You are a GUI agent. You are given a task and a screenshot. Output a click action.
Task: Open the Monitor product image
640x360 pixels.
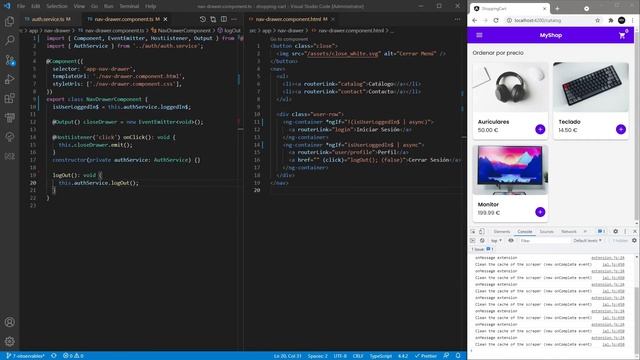(510, 170)
